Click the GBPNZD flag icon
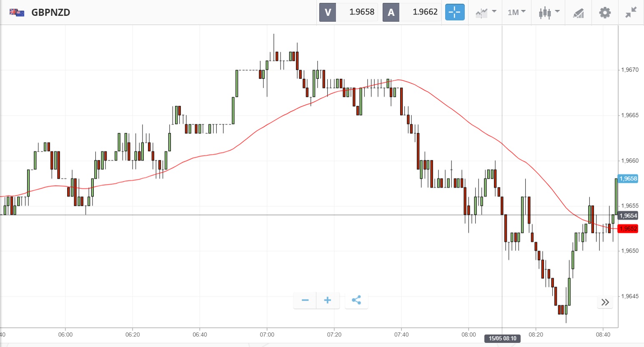644x347 pixels. [17, 12]
